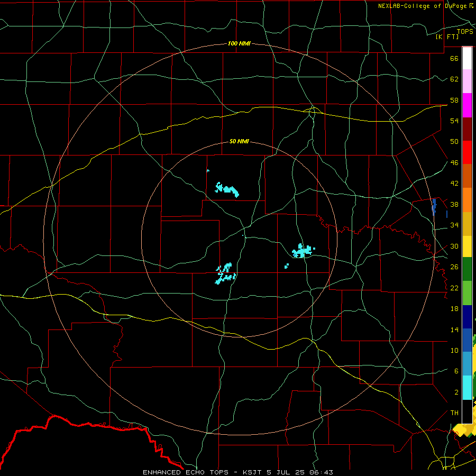Click the 14 value on legend
Screen dimensions: 476x476
coord(454,329)
